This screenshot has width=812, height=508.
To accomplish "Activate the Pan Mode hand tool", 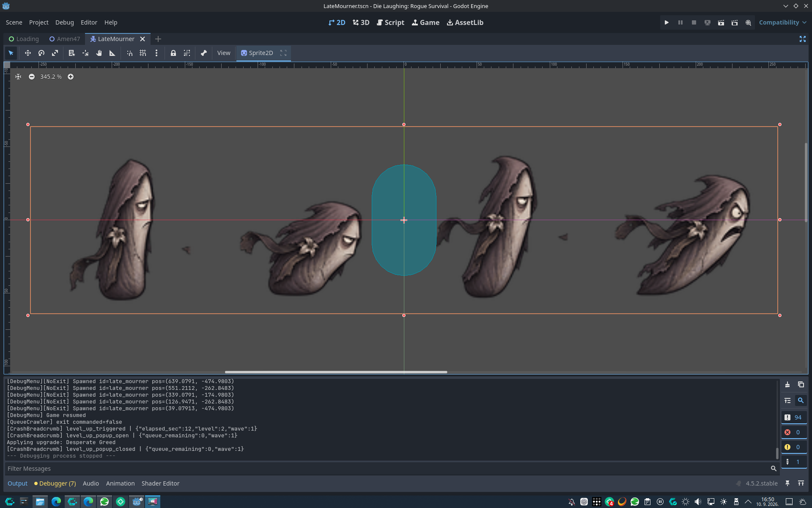I will tap(99, 53).
